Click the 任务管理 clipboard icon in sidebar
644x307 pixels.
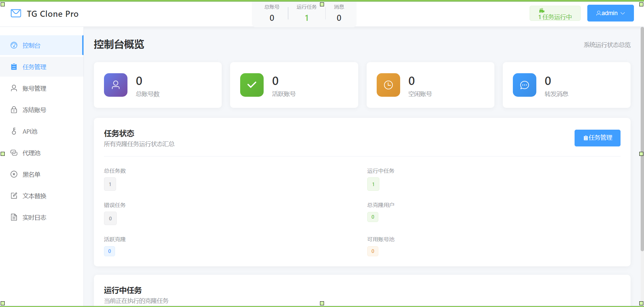14,67
